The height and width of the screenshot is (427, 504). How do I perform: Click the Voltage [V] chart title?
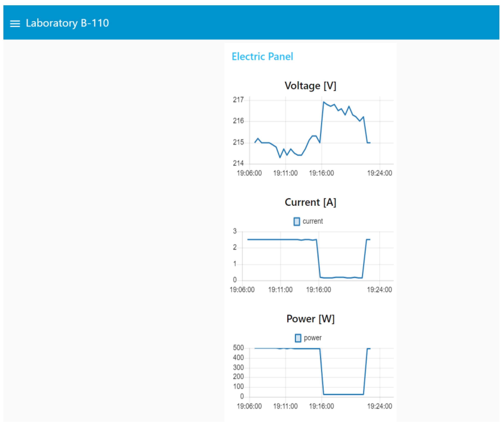(310, 86)
